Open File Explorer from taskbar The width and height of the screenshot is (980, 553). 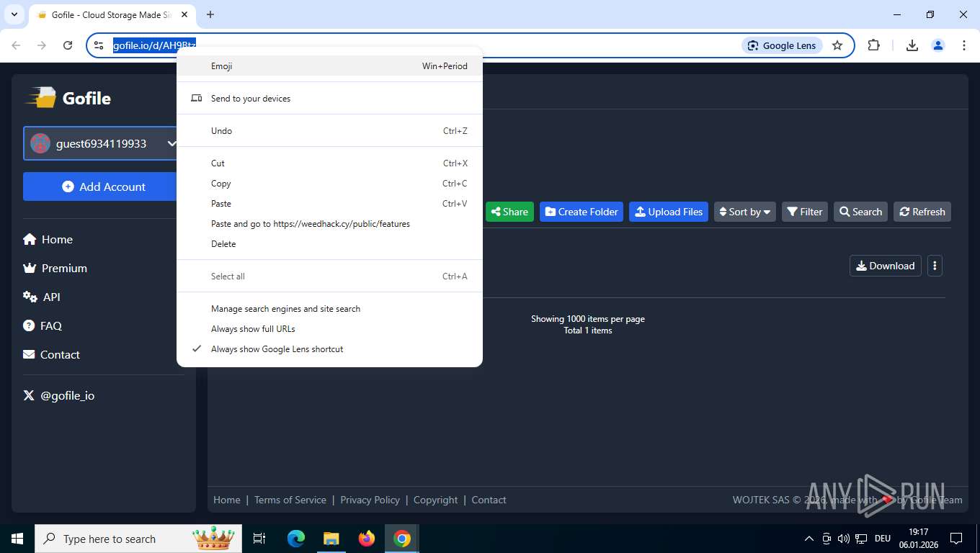pyautogui.click(x=331, y=539)
